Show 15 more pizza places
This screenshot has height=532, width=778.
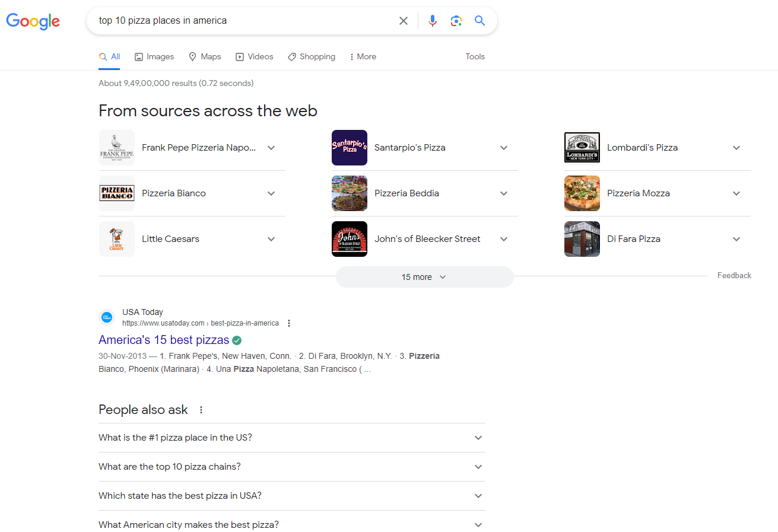425,277
